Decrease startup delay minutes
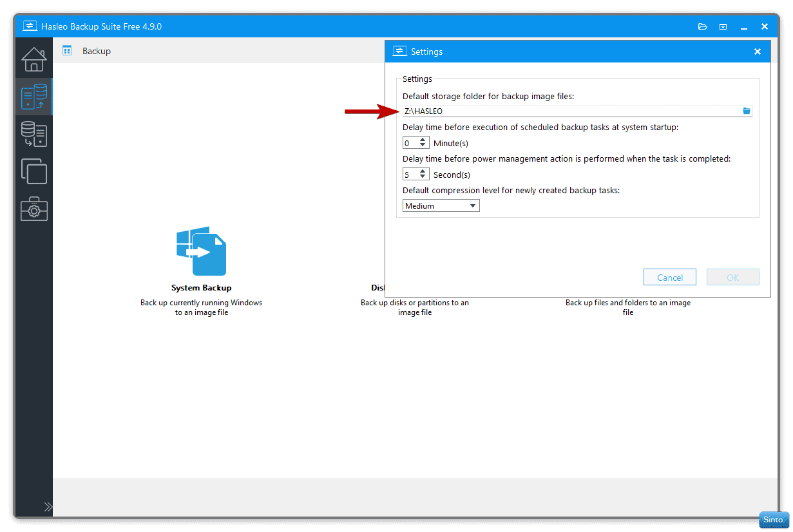The height and width of the screenshot is (532, 793). (x=423, y=146)
